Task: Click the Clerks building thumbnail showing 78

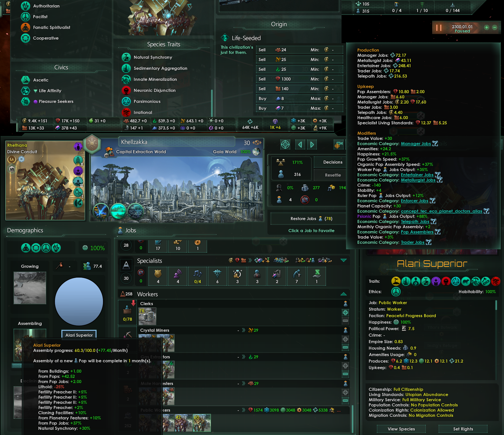Action: coord(147,316)
